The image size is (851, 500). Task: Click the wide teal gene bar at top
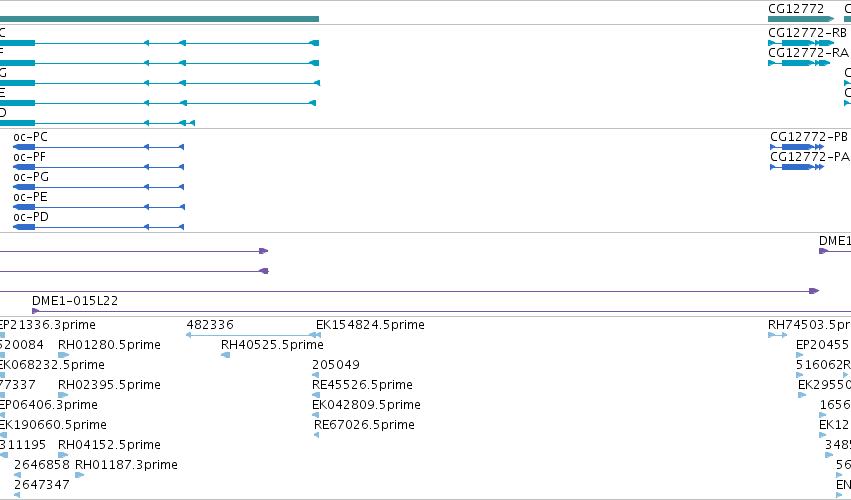pos(159,19)
